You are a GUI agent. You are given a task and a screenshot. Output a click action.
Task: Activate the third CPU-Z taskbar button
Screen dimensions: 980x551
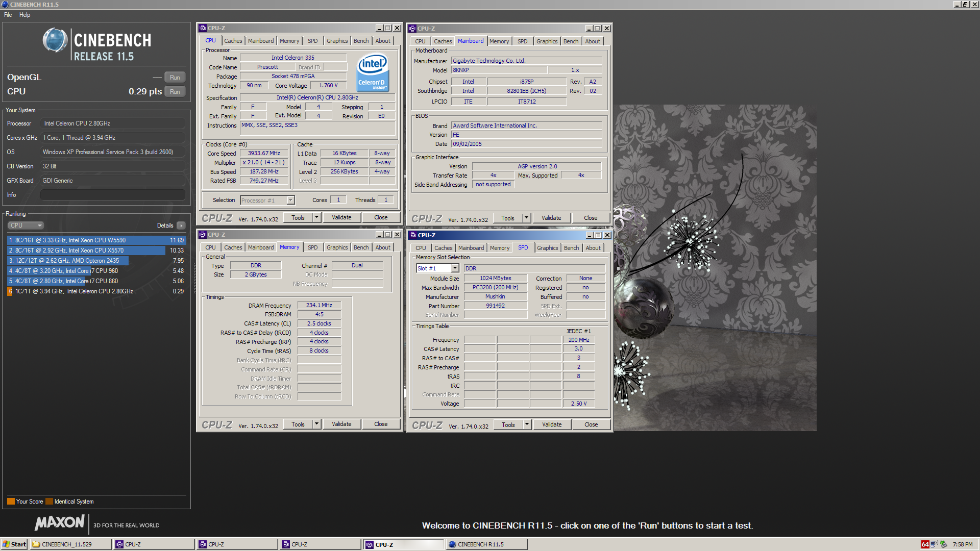pos(320,544)
